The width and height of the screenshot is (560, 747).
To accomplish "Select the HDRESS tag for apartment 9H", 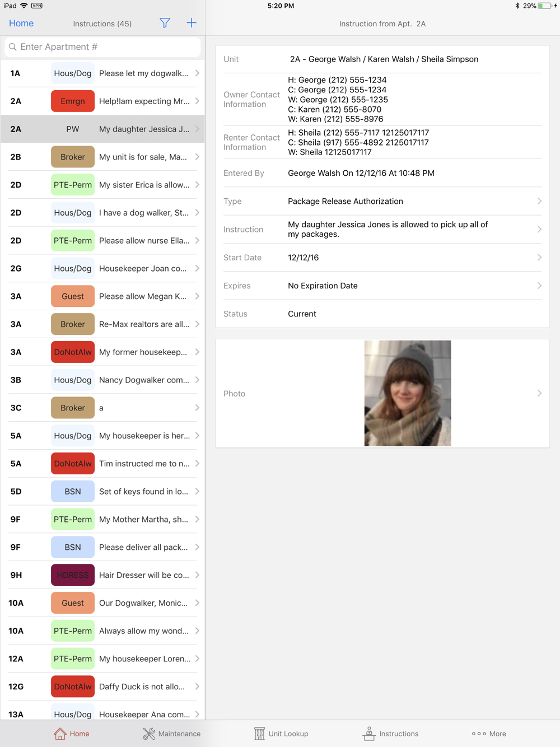I will (73, 575).
